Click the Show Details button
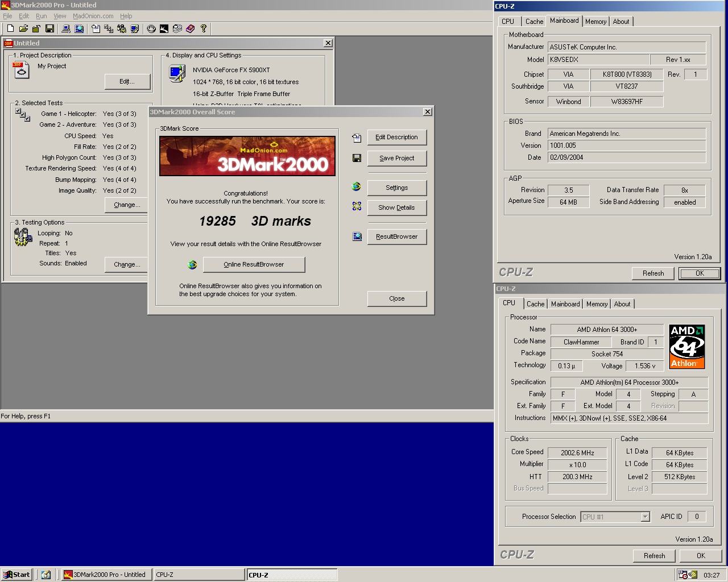This screenshot has height=582, width=728. tap(396, 207)
